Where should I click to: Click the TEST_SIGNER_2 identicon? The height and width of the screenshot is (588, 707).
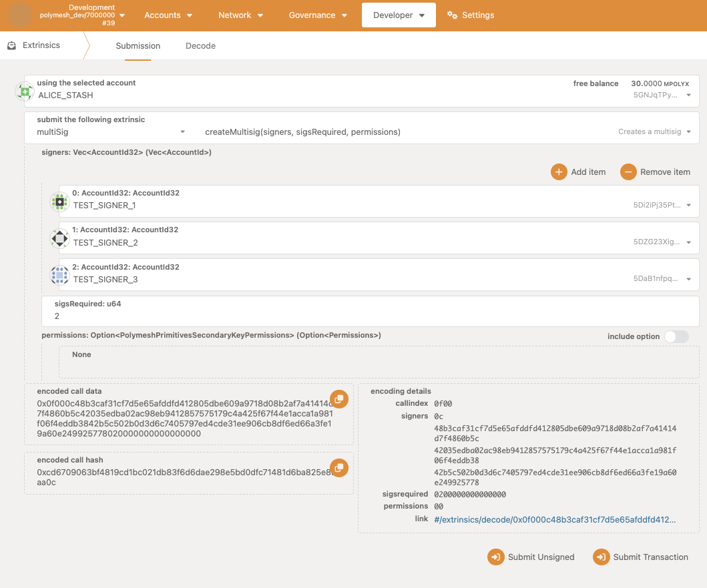tap(59, 238)
